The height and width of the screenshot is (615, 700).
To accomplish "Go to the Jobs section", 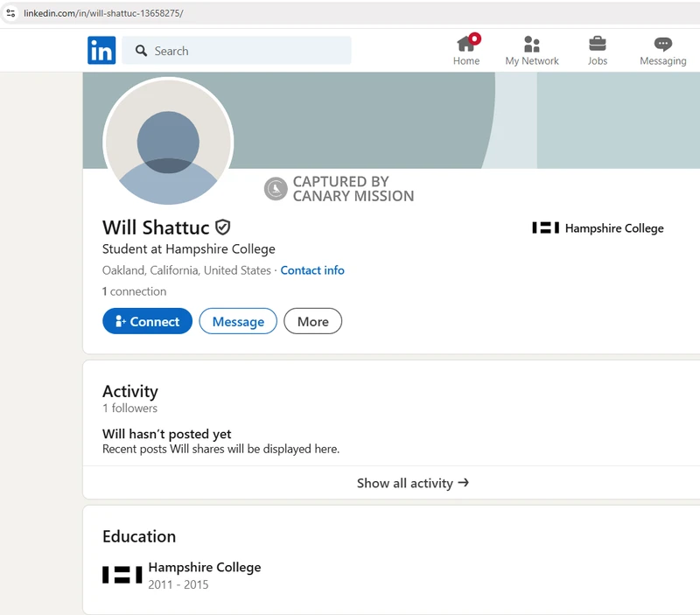I will (x=598, y=50).
